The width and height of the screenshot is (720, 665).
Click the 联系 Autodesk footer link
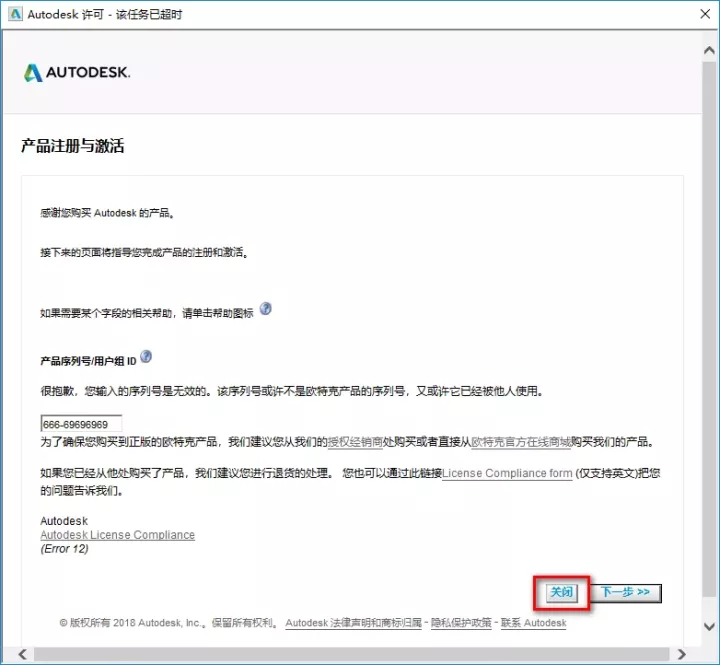point(534,623)
